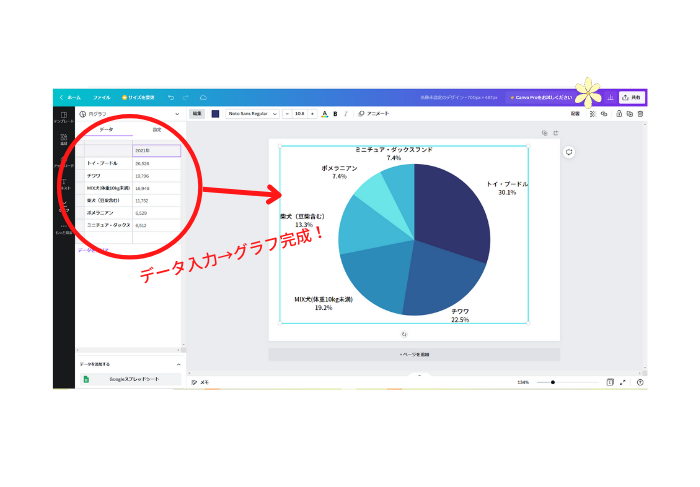
Task: Switch to the 設定 settings tab
Action: coord(157,129)
